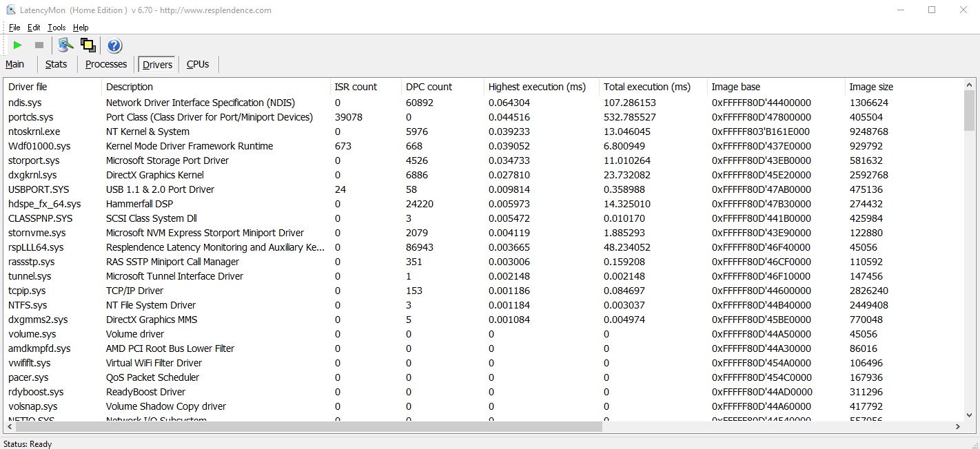Click the DirectX Graphics Kernel description
This screenshot has width=980, height=449.
click(155, 175)
